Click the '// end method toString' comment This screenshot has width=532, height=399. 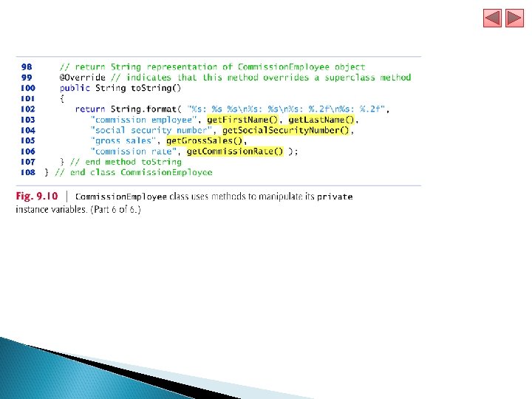(126, 162)
